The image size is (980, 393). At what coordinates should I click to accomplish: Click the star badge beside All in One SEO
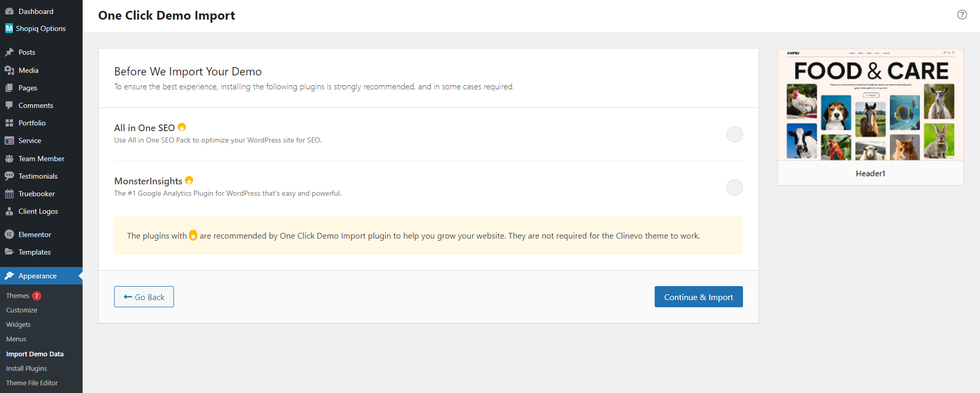click(x=182, y=127)
